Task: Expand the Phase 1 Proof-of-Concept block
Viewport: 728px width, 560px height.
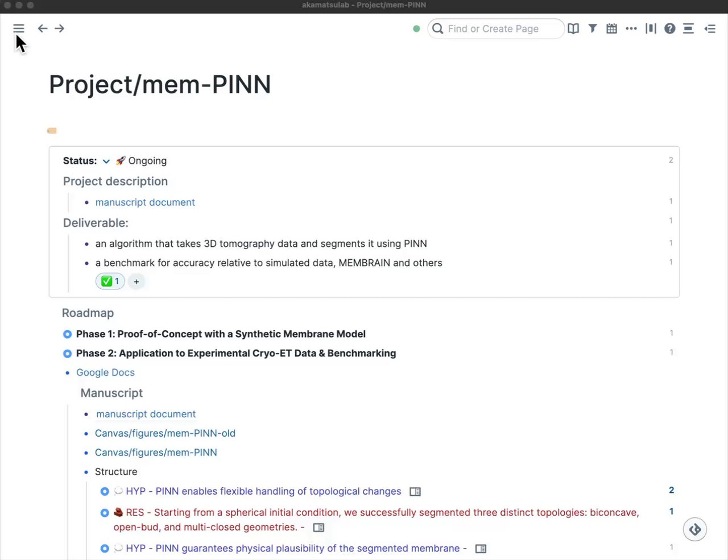Action: [67, 334]
